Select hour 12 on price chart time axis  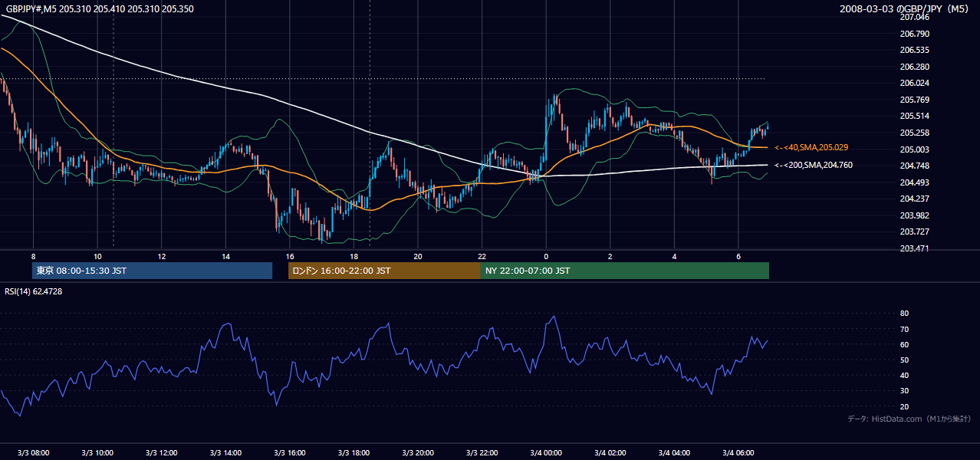161,256
